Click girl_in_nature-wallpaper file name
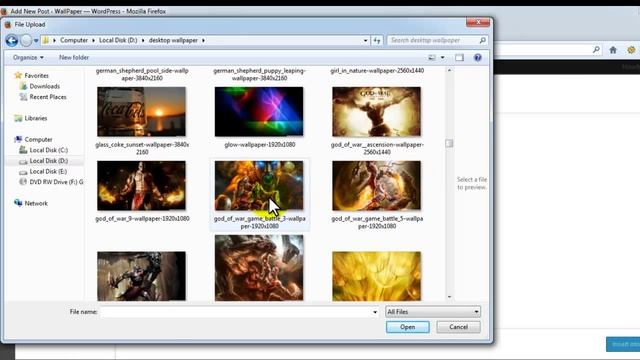 point(377,71)
